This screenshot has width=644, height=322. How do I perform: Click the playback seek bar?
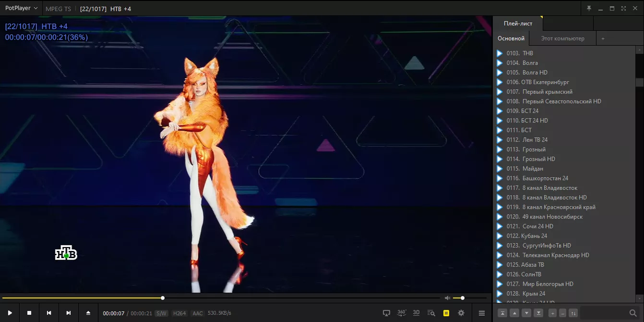tap(221, 298)
